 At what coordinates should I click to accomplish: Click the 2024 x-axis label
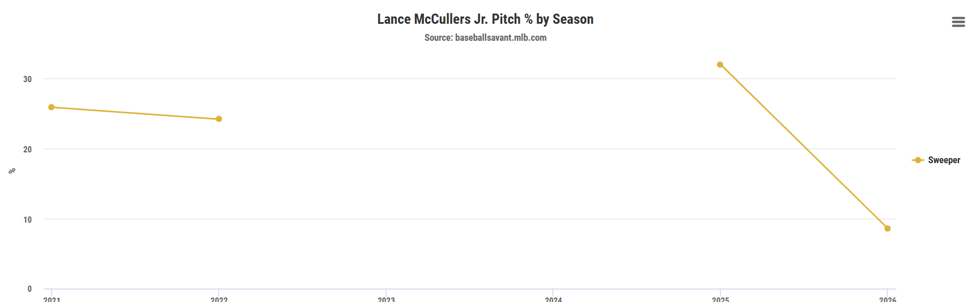tap(553, 299)
